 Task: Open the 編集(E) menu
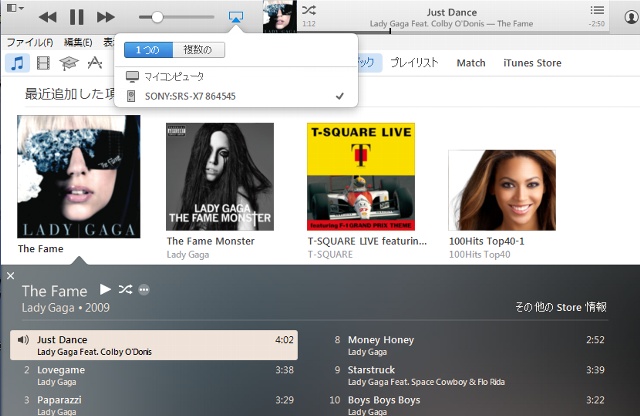78,42
